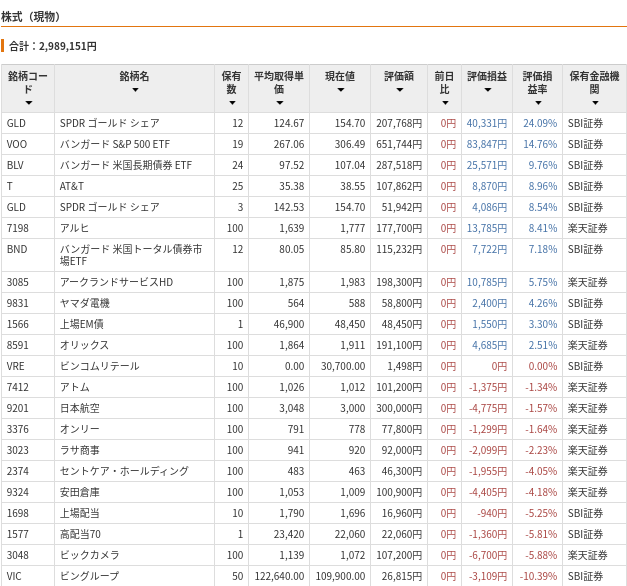Sort by 現在値 column arrow
The height and width of the screenshot is (586, 627).
pos(340,90)
